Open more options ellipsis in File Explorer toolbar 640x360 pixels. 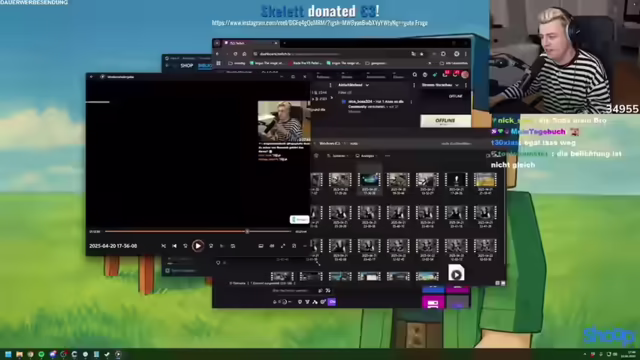click(x=387, y=156)
